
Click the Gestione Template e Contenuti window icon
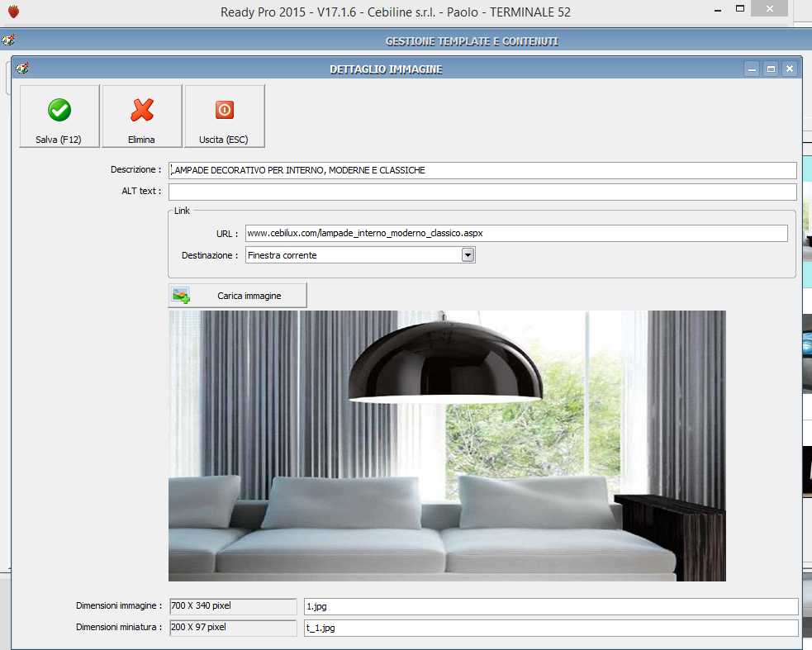(8, 40)
